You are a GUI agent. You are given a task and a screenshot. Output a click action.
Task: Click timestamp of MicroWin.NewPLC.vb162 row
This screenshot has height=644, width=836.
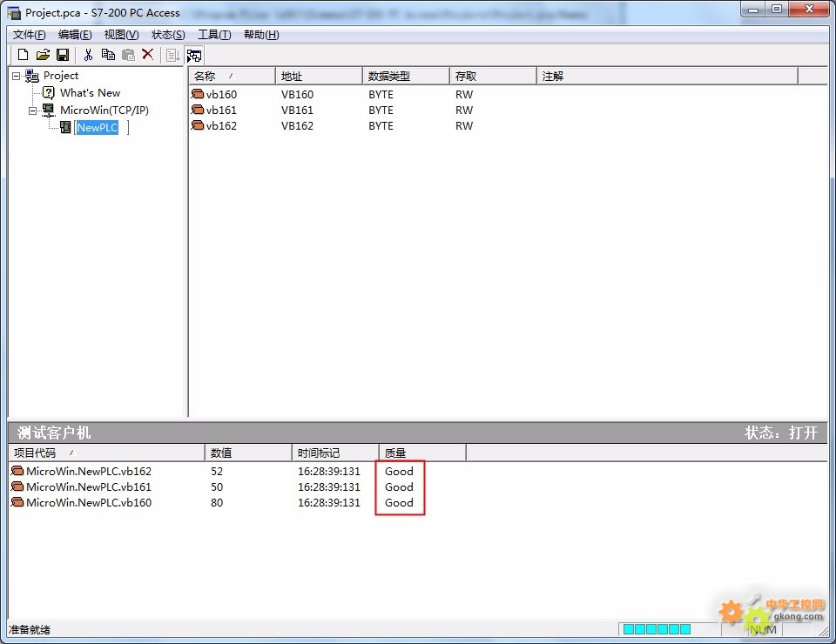tap(329, 472)
